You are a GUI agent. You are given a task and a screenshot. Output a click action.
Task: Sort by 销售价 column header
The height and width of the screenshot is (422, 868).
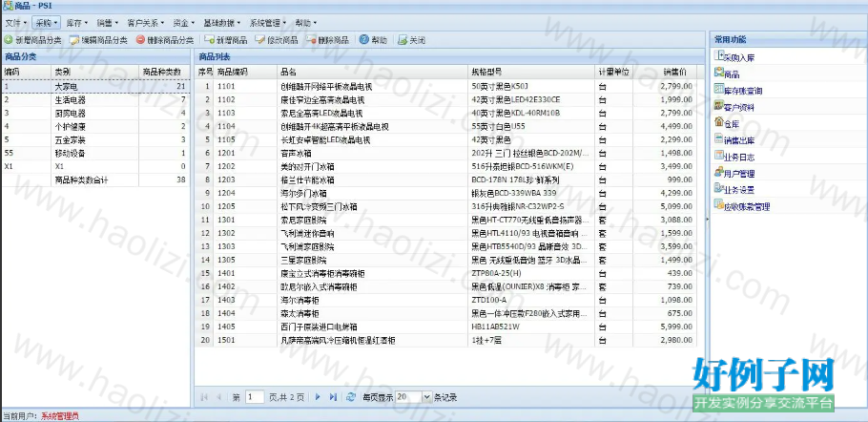(664, 72)
